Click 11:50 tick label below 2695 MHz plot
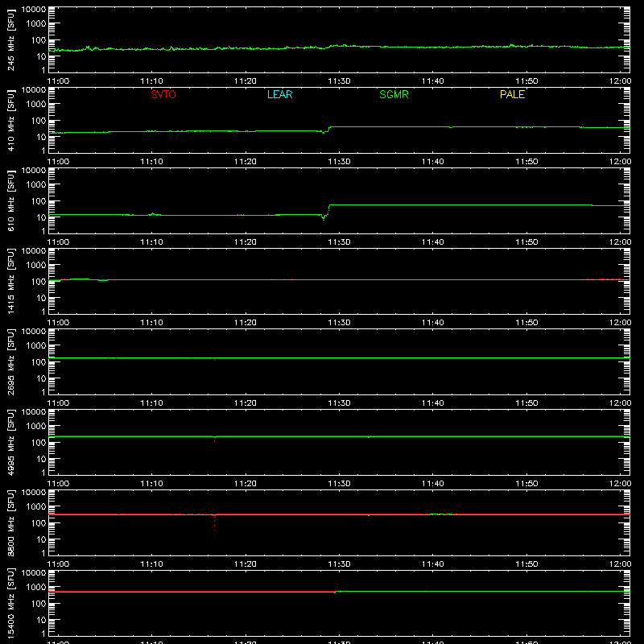The image size is (644, 644). 526,403
